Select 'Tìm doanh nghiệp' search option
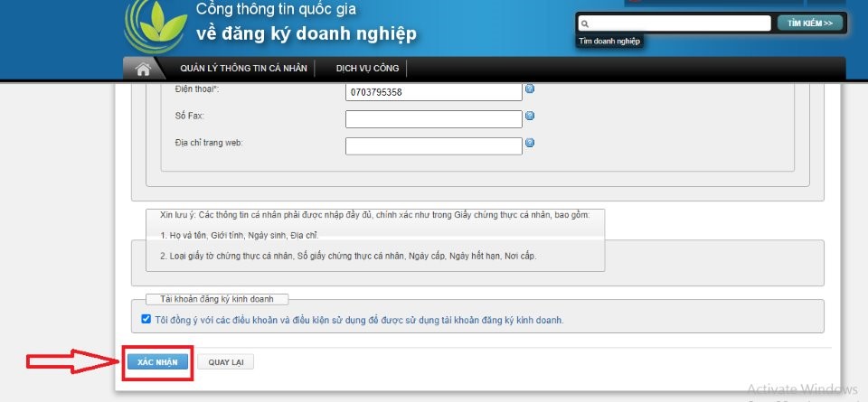868x402 pixels. (609, 42)
